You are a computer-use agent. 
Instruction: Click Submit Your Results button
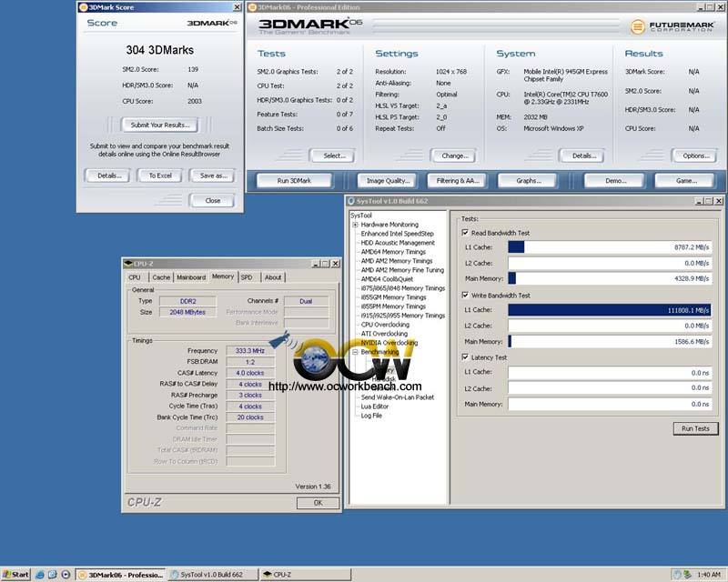[160, 125]
